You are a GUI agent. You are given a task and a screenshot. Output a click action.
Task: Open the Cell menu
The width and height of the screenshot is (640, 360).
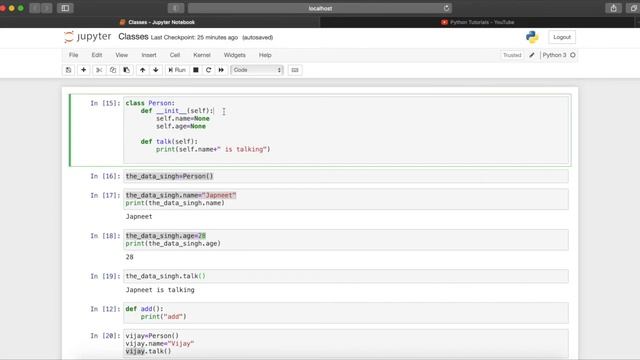175,55
